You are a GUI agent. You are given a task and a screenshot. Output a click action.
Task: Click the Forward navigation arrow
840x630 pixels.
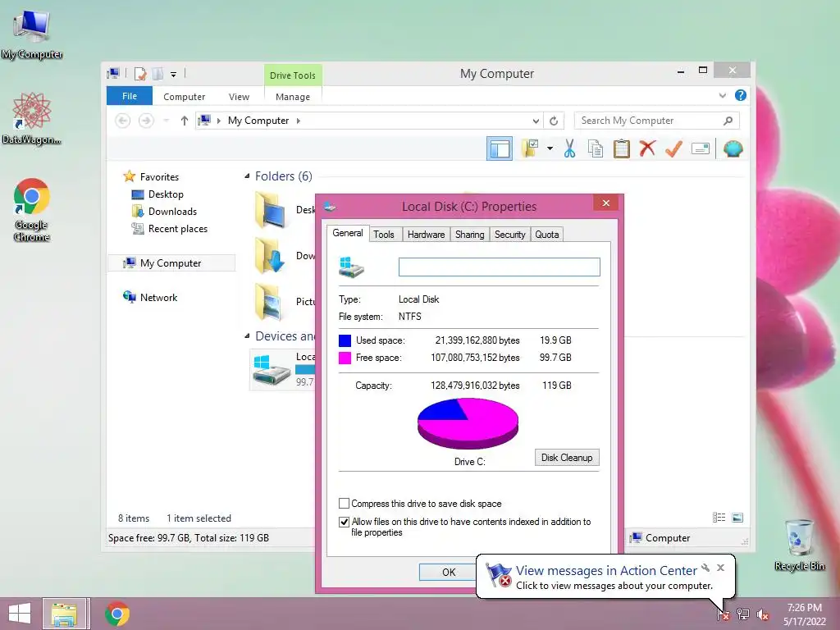pyautogui.click(x=146, y=121)
